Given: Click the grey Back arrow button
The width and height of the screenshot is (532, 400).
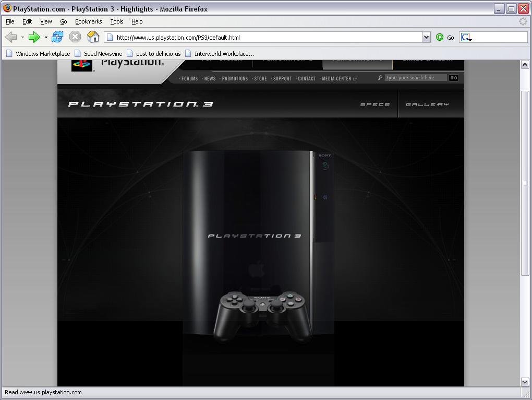Looking at the screenshot, I should (11, 37).
